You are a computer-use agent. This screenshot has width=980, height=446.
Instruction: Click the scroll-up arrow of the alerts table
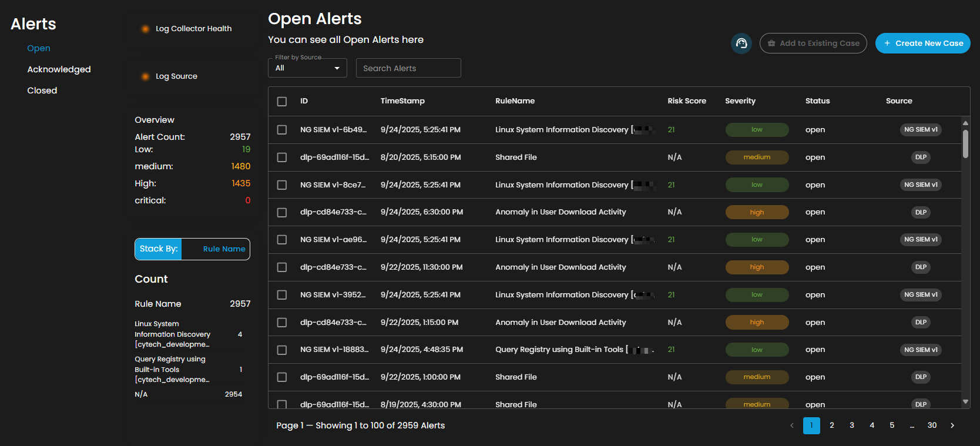965,123
